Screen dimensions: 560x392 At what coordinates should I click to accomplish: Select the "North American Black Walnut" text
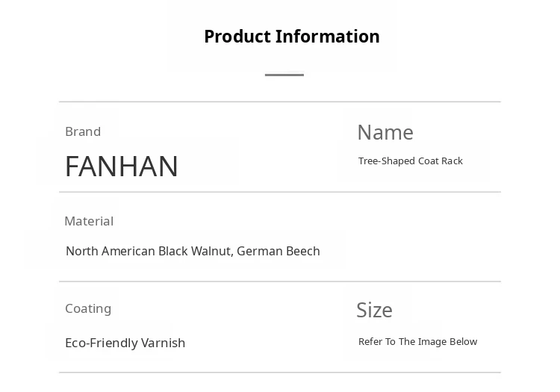[x=149, y=251]
